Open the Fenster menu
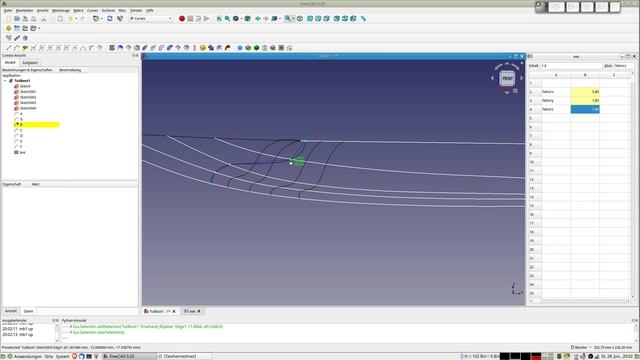Screen dimensions: 640x360 (x=136, y=10)
